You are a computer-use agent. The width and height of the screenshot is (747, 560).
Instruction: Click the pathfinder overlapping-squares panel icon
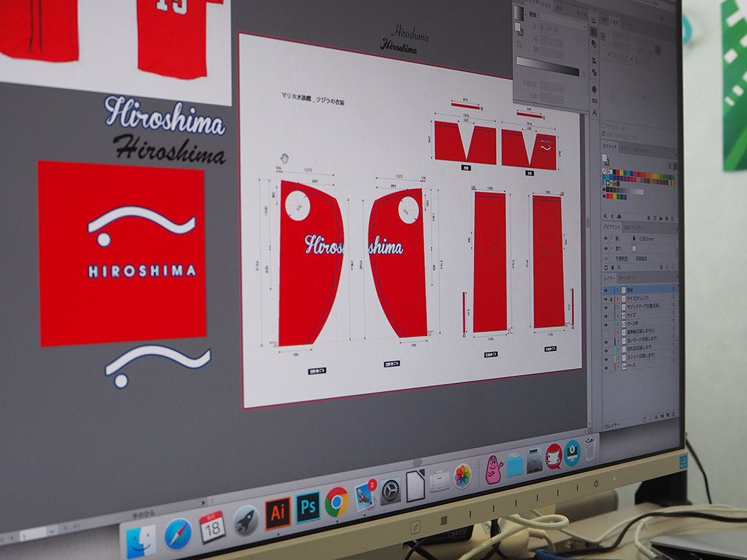(594, 73)
